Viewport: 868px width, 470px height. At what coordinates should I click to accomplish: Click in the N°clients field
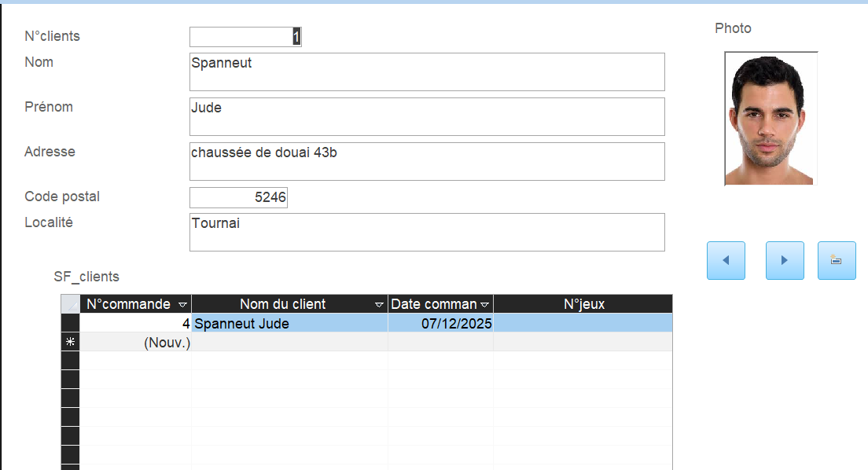click(245, 37)
